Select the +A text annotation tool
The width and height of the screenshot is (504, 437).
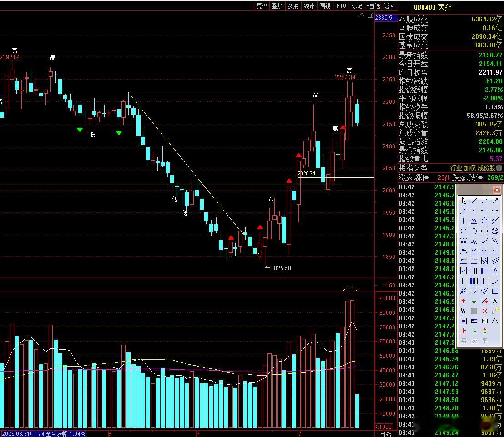pyautogui.click(x=463, y=311)
